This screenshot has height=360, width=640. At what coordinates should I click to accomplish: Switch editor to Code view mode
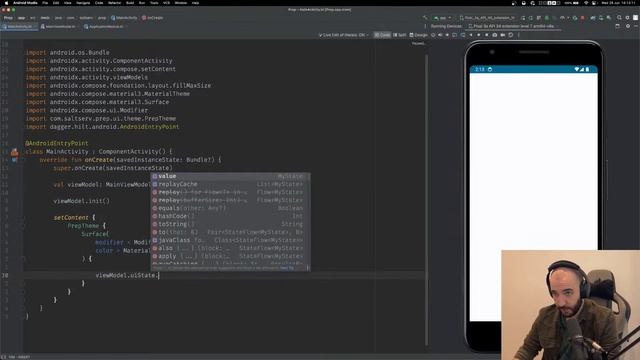pyautogui.click(x=382, y=35)
